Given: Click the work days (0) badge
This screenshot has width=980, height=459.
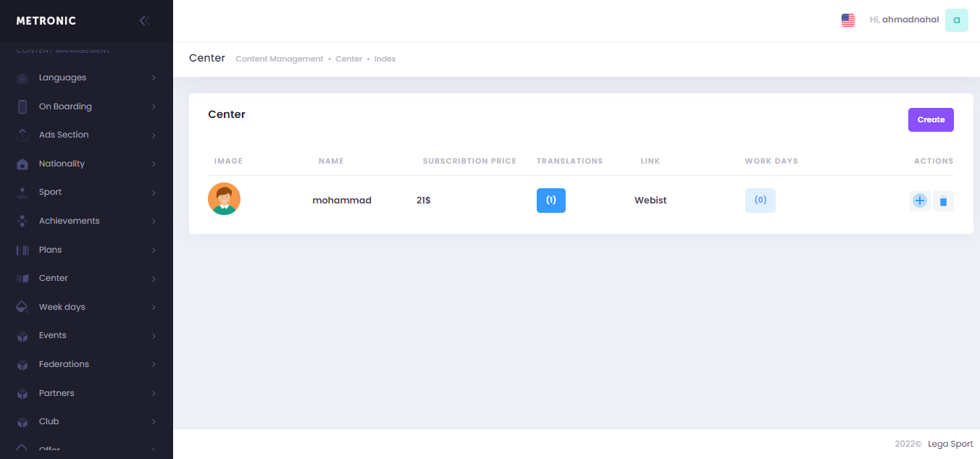Looking at the screenshot, I should tap(761, 201).
